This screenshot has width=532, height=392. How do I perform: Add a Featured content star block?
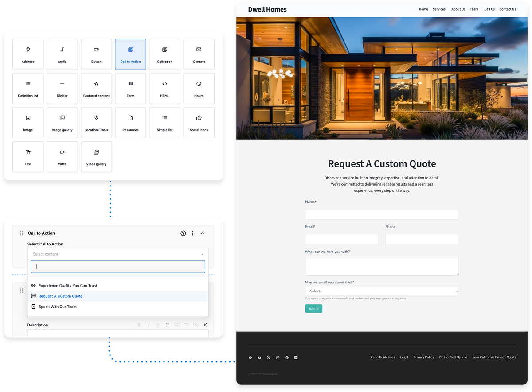(x=96, y=88)
